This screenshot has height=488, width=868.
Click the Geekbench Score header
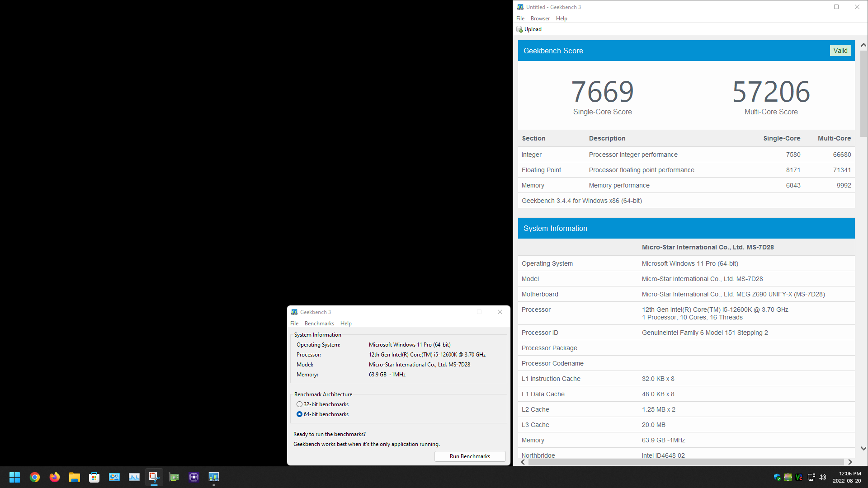pyautogui.click(x=686, y=51)
